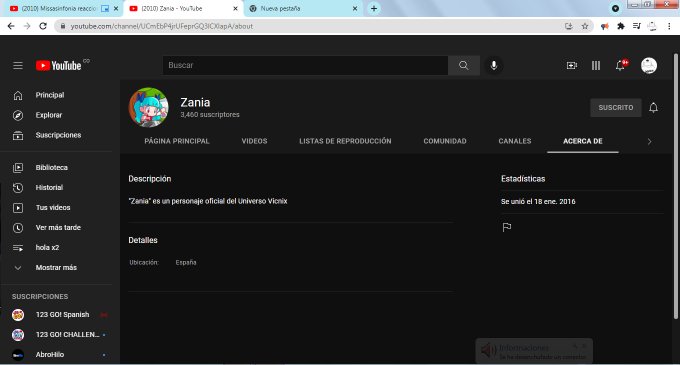This screenshot has width=680, height=365.
Task: Click the Zania channel description text
Action: pyautogui.click(x=208, y=201)
